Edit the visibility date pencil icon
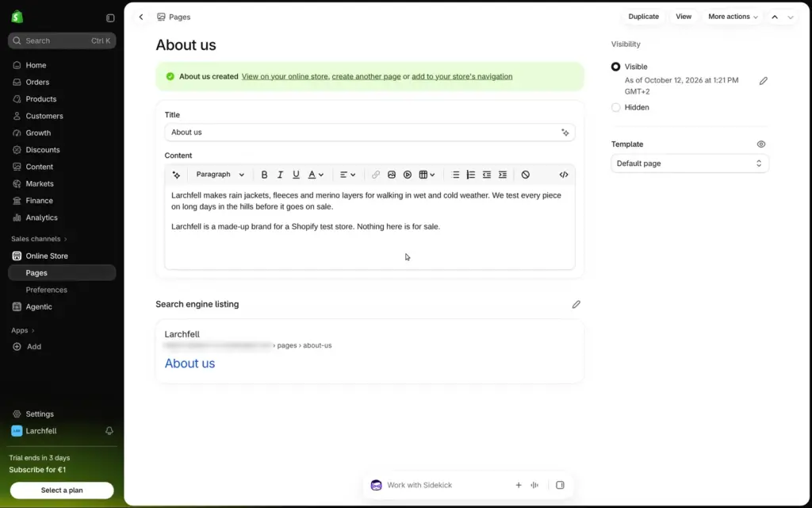 click(x=764, y=81)
